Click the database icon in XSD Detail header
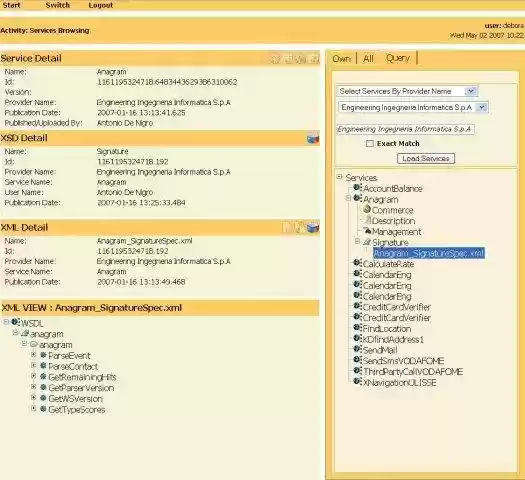The width and height of the screenshot is (525, 480). click(x=313, y=138)
